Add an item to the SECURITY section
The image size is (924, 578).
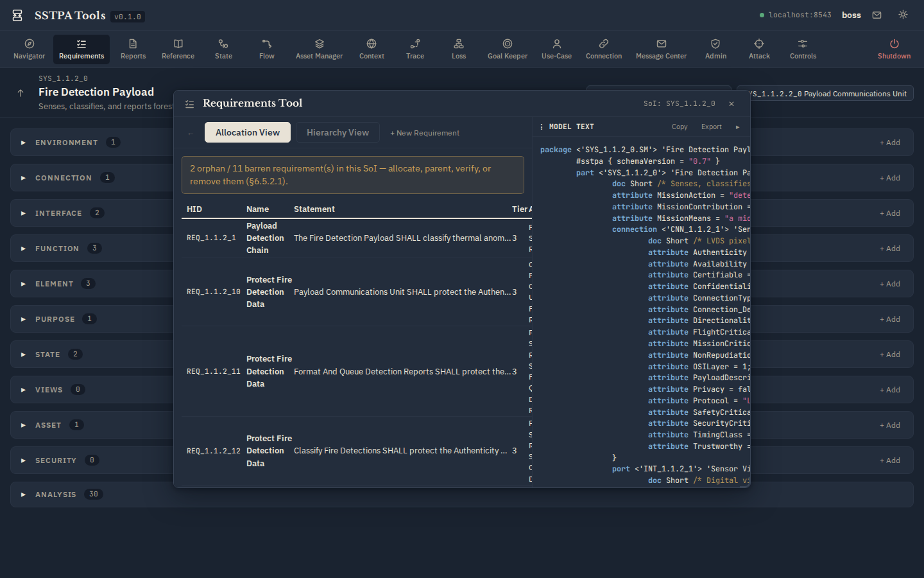[x=890, y=460]
